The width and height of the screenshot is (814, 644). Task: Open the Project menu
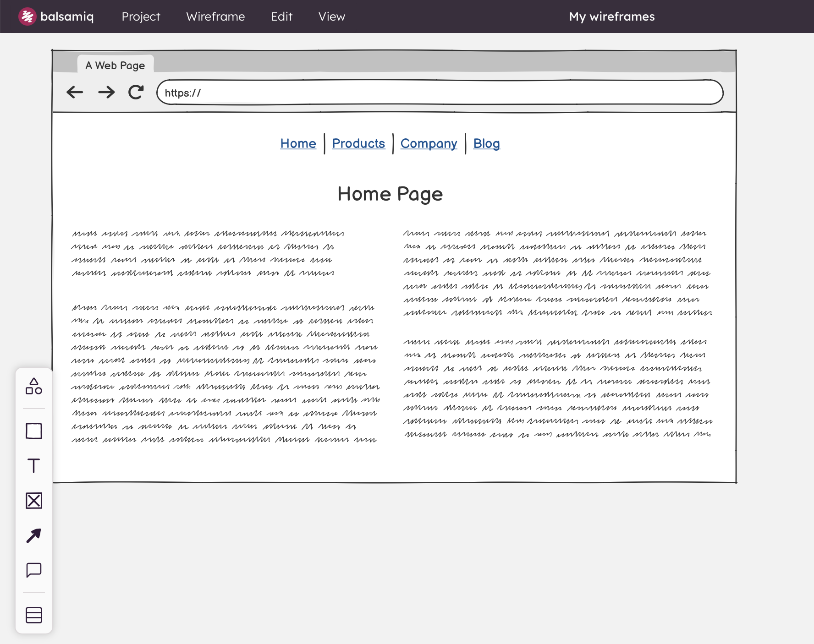[x=141, y=16]
